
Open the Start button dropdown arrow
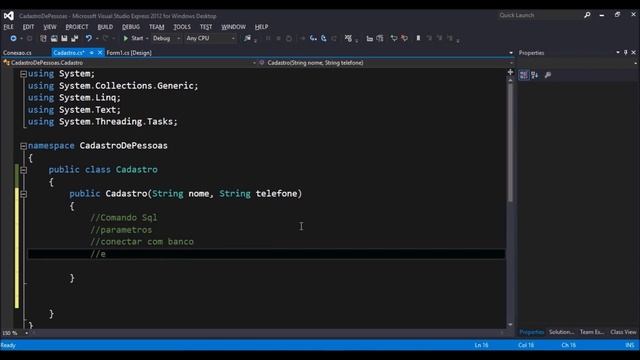[x=147, y=38]
